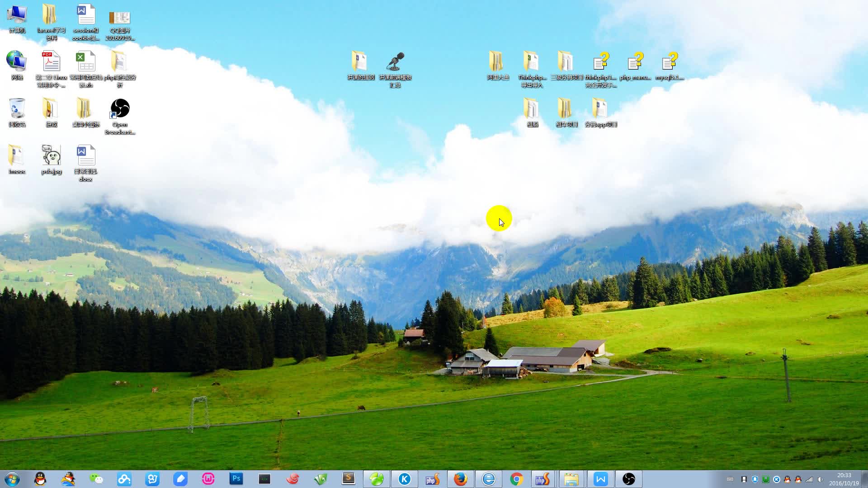The image size is (868, 488).
Task: Click the WeChat taskbar icon
Action: (96, 479)
